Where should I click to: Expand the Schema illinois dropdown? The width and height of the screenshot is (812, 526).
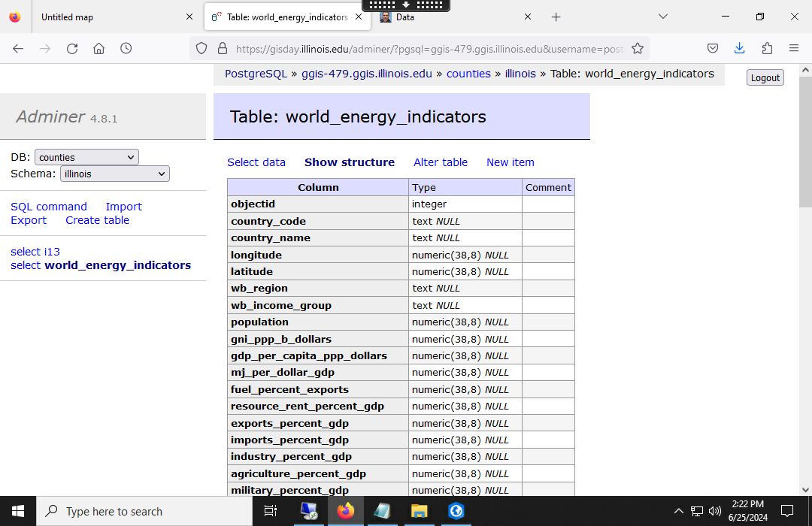114,174
